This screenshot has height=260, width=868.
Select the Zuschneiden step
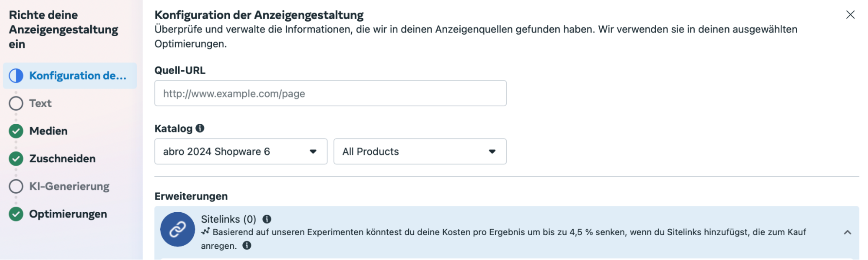click(63, 159)
